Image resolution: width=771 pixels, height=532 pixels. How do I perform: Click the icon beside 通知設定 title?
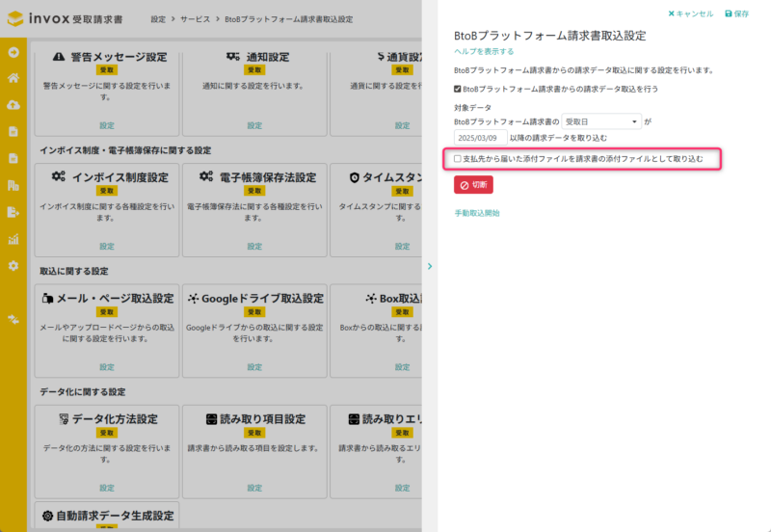click(x=233, y=57)
